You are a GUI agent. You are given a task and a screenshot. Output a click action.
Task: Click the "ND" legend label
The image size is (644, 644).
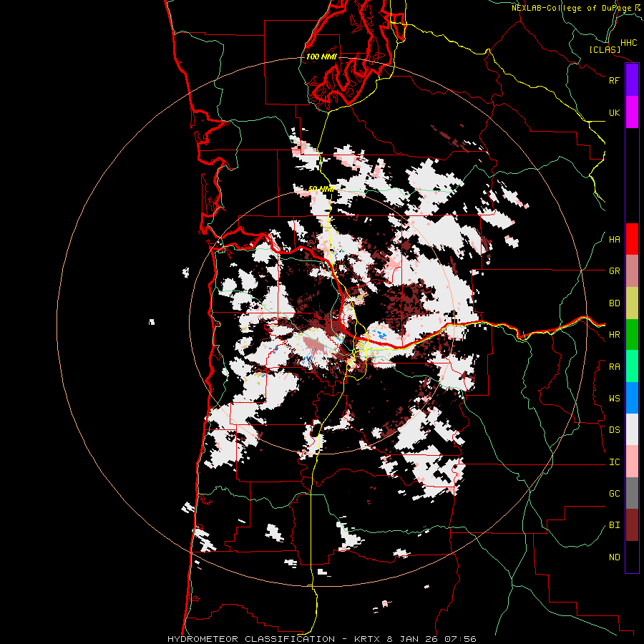tap(614, 557)
